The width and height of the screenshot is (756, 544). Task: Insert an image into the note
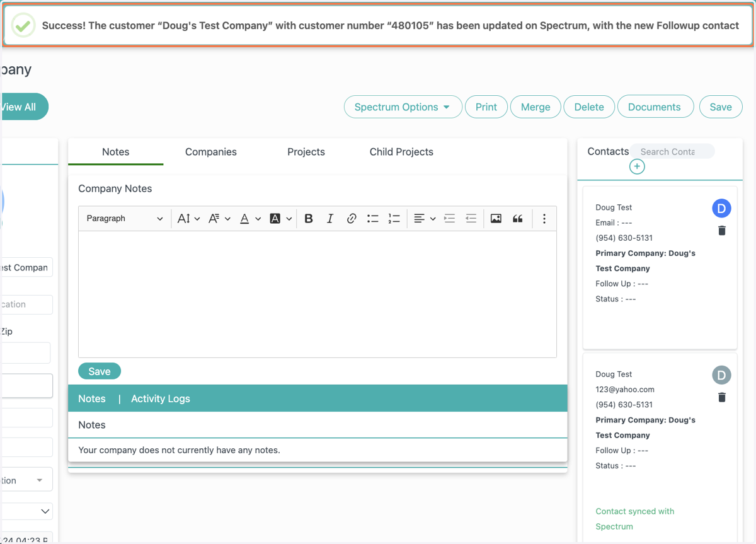tap(496, 219)
